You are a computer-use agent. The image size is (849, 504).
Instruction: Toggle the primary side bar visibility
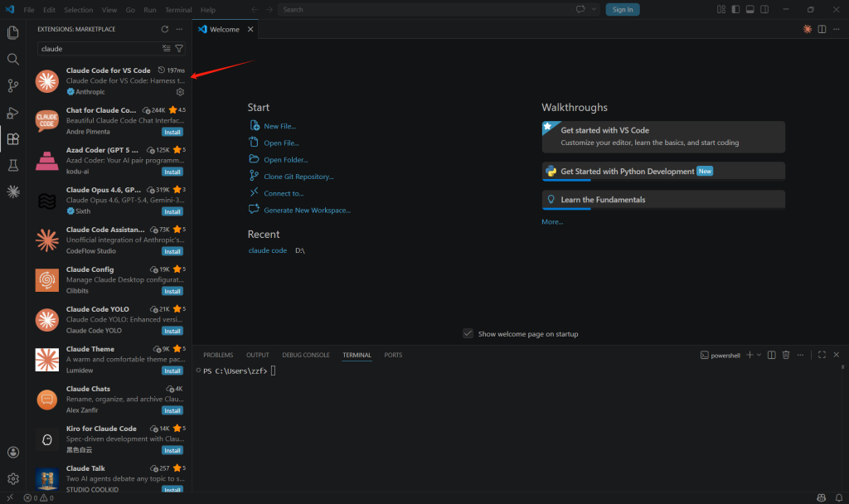coord(735,10)
